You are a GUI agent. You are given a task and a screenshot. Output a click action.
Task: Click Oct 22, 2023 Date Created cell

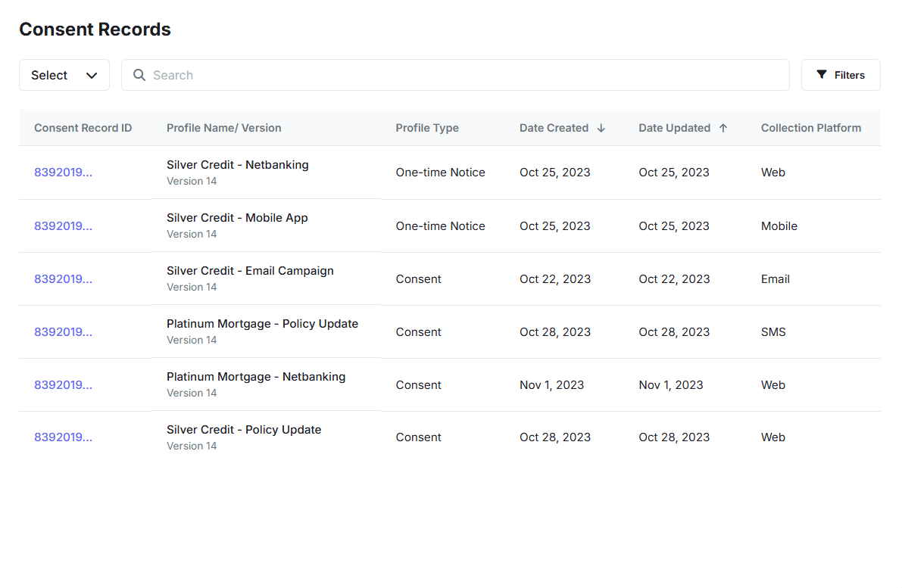pyautogui.click(x=555, y=278)
